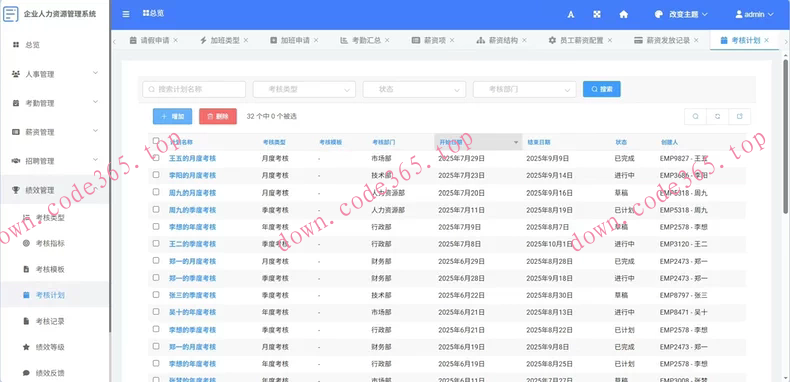The height and width of the screenshot is (382, 790).
Task: Click the table search toggle icon button
Action: [x=695, y=116]
